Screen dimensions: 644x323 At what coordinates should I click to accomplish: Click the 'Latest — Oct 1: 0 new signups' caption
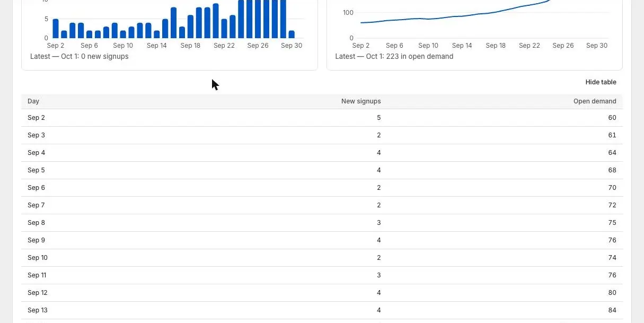(x=80, y=56)
